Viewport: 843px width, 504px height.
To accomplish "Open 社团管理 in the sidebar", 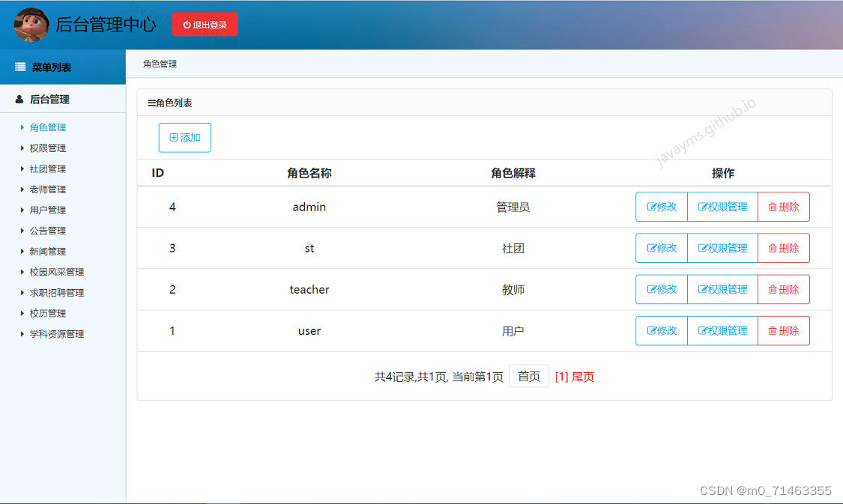I will 48,168.
